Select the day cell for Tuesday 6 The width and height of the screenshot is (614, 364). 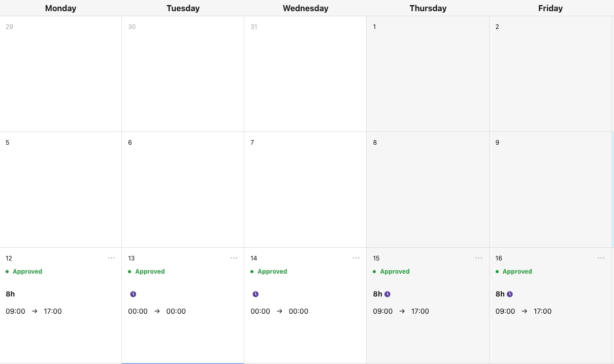click(x=183, y=190)
